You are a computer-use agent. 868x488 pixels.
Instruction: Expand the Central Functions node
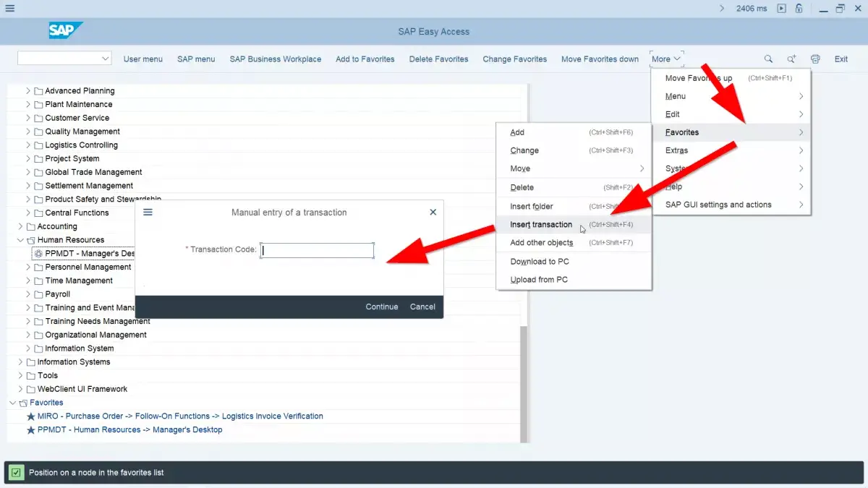(x=28, y=213)
